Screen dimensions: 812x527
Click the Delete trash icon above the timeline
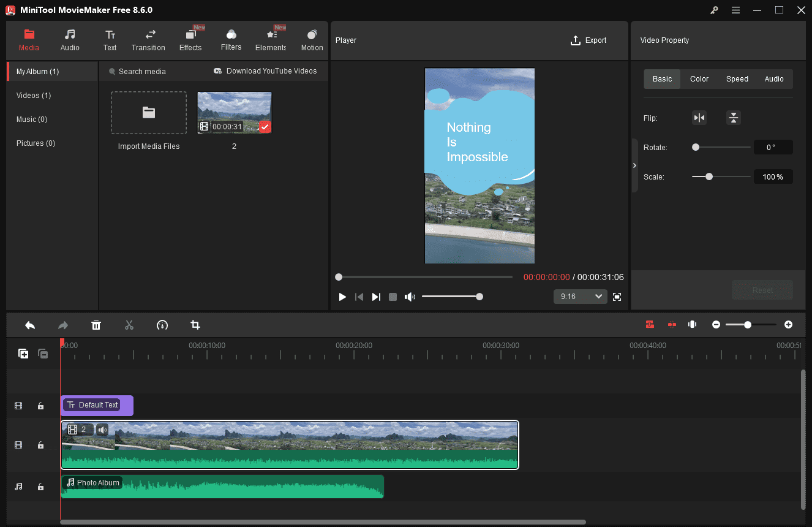pyautogui.click(x=96, y=325)
